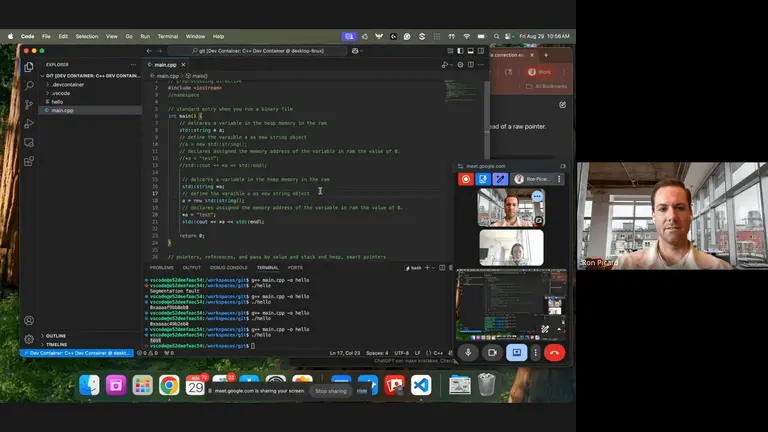This screenshot has width=768, height=432.
Task: Open the Remote Explorer view
Action: pos(29,143)
